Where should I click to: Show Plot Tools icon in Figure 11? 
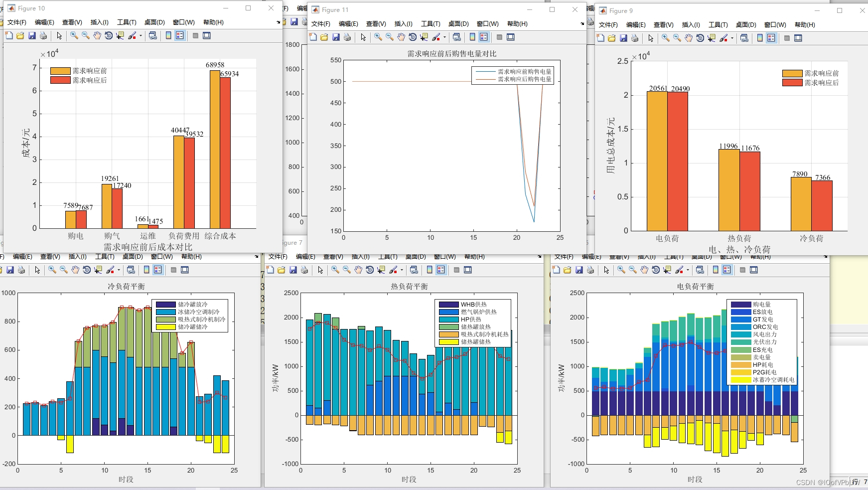(511, 37)
